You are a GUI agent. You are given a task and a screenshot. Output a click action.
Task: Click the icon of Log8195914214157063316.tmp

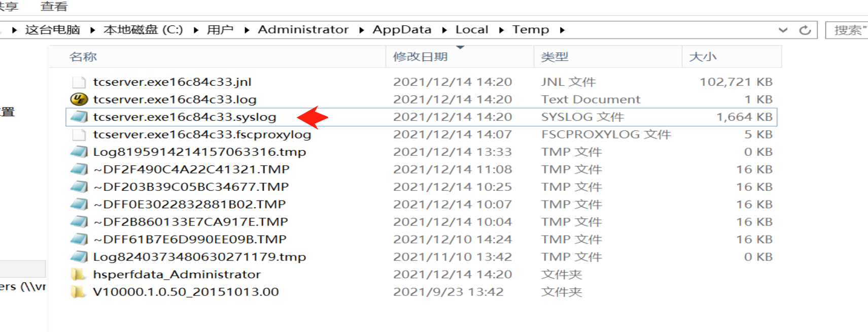click(x=79, y=152)
